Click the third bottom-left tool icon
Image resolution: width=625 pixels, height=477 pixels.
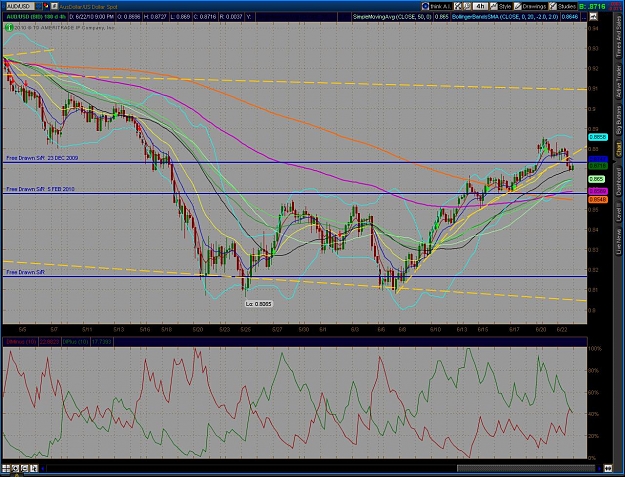[x=24, y=468]
